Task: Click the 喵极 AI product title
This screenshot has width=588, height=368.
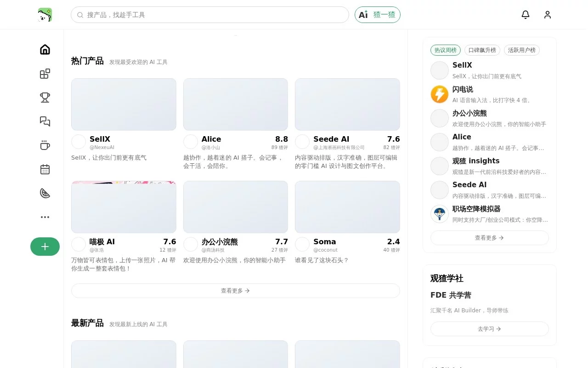Action: (x=102, y=241)
